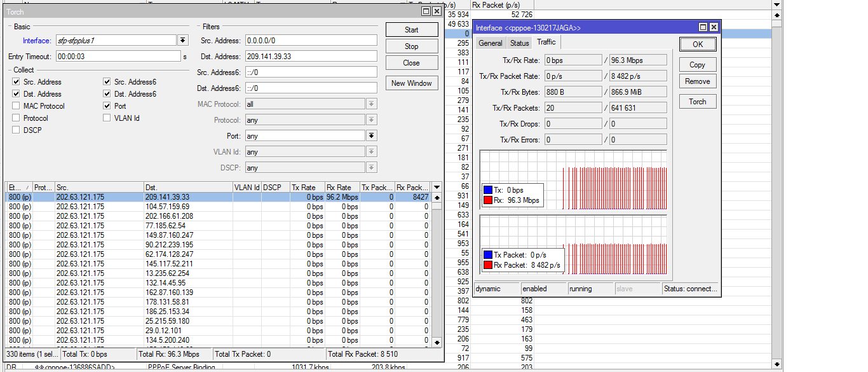Click the Src. Address6 filter field

311,72
